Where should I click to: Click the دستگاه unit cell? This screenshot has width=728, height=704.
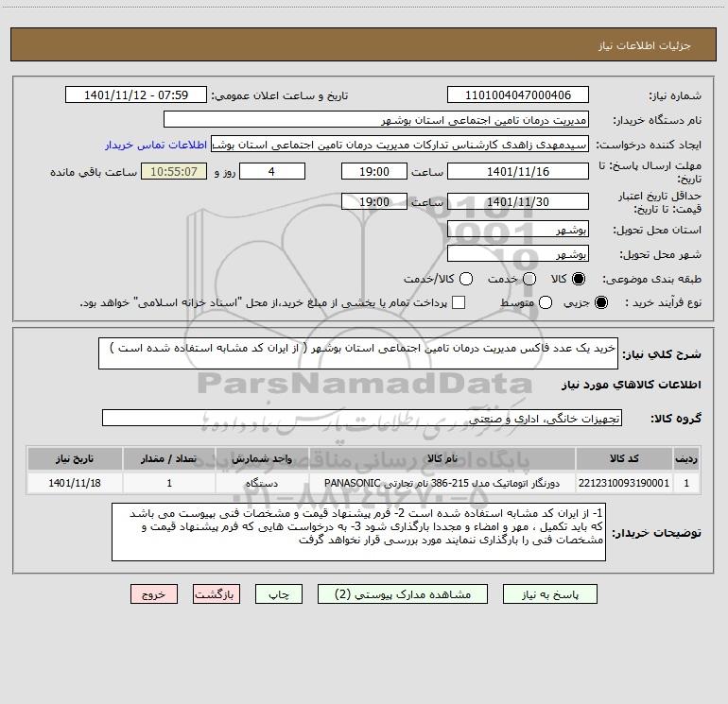click(262, 483)
